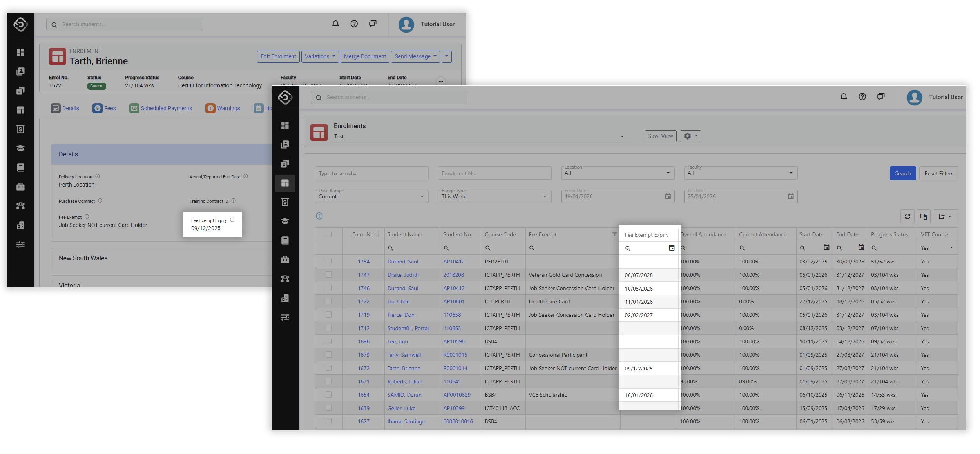The image size is (980, 454).
Task: Click the chat messages icon in front window
Action: click(881, 97)
